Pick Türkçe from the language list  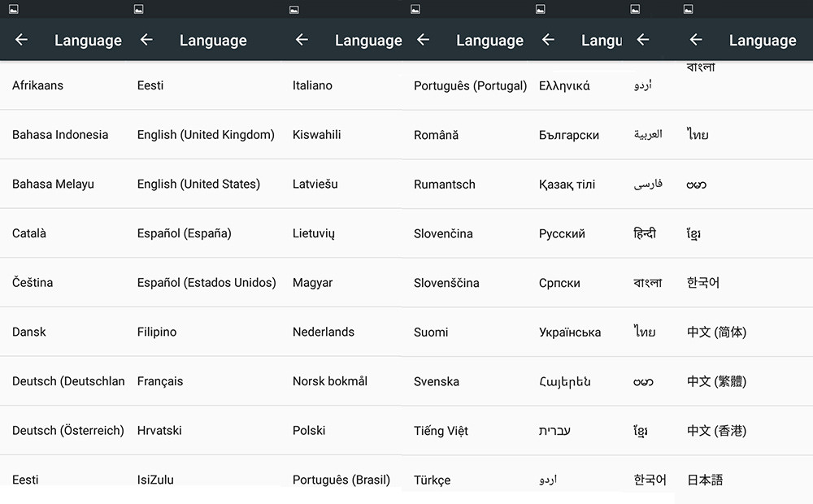pos(432,480)
